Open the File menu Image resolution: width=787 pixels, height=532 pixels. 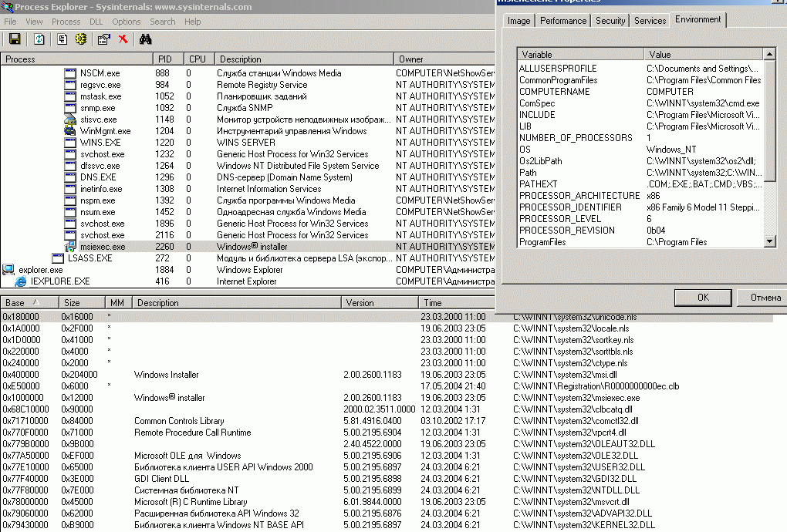tap(10, 22)
